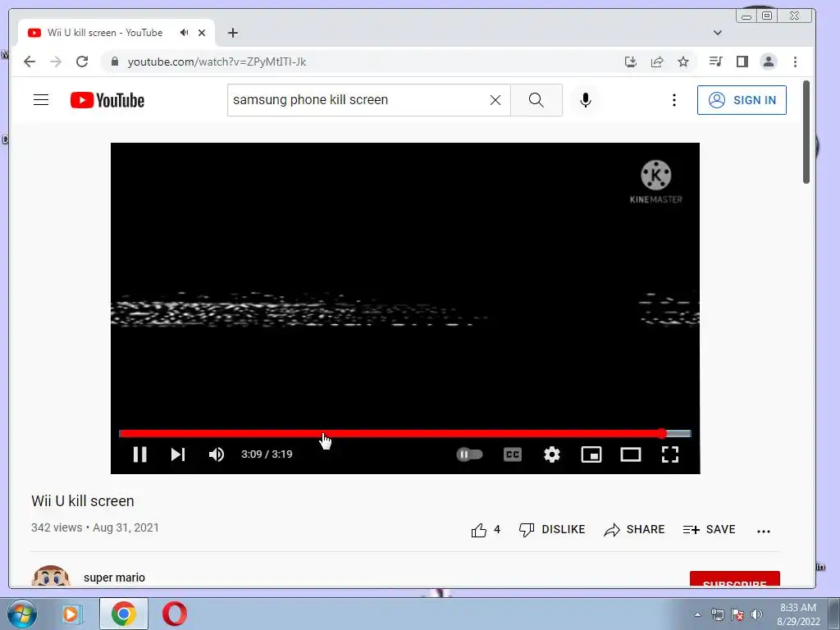Search with your voice microphone
The width and height of the screenshot is (840, 630).
[x=586, y=100]
